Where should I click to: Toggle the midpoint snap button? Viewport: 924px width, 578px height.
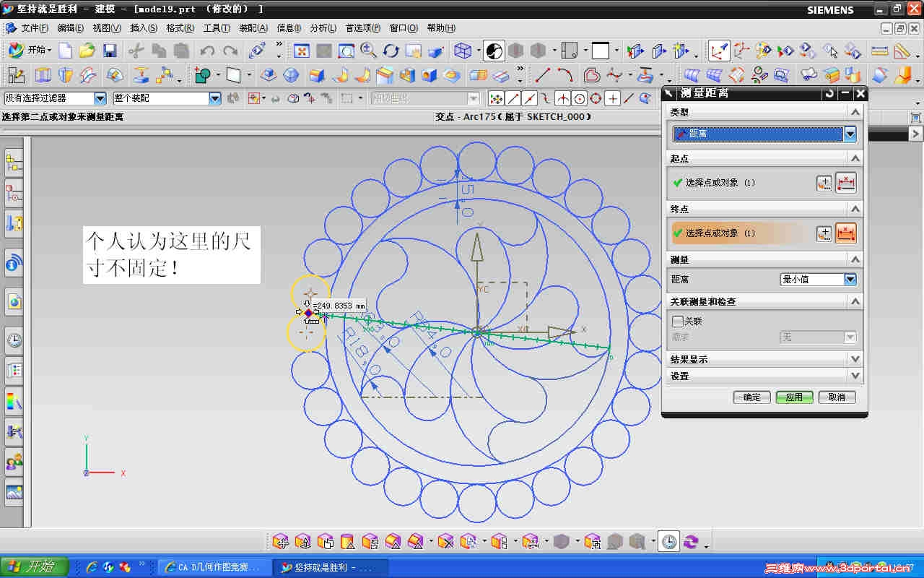tap(530, 98)
